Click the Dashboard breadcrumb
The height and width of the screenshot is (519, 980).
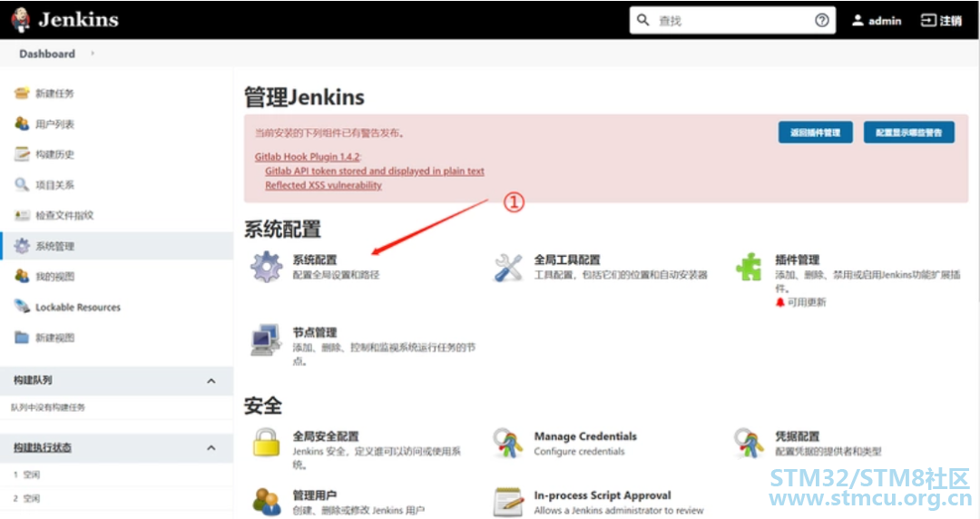(x=47, y=54)
